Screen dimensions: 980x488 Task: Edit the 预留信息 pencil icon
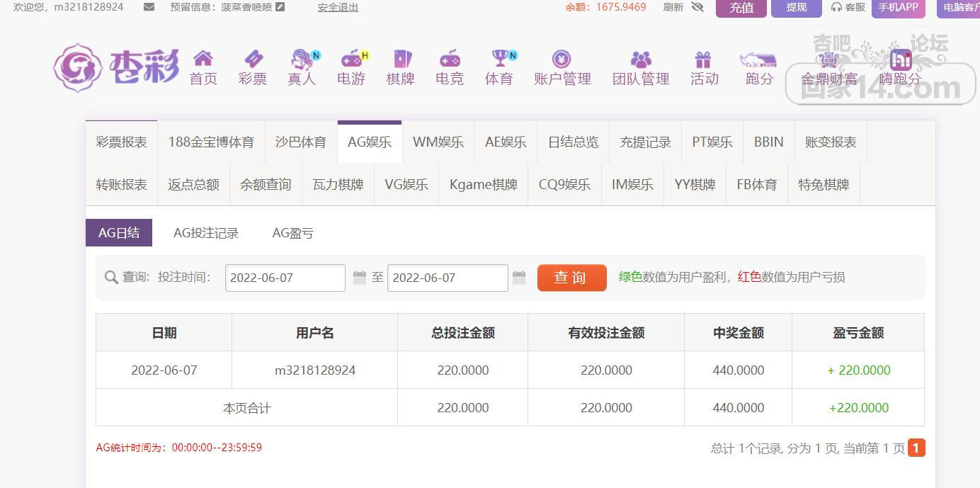point(280,7)
